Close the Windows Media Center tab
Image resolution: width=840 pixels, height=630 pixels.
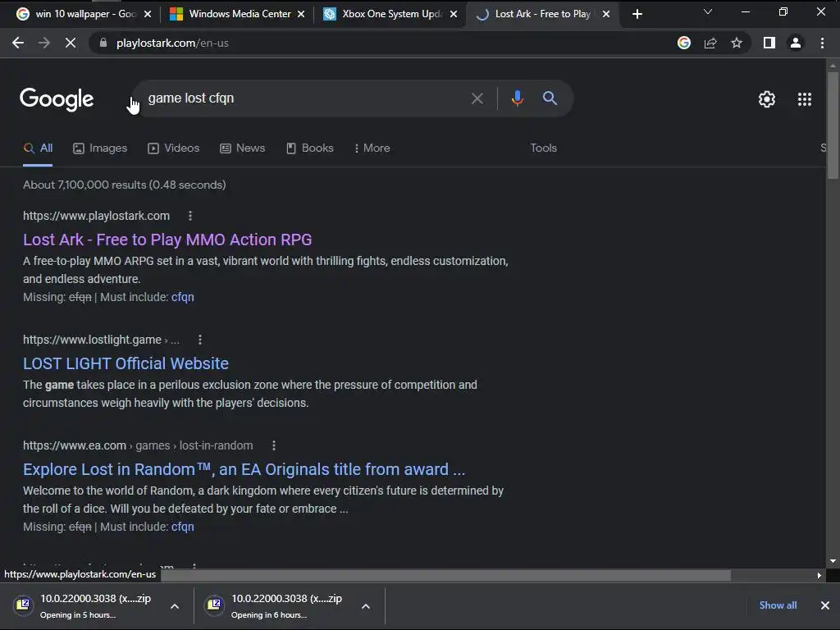(x=301, y=14)
